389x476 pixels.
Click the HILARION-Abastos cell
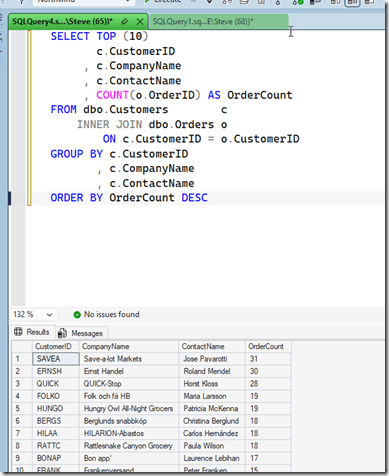[x=129, y=433]
